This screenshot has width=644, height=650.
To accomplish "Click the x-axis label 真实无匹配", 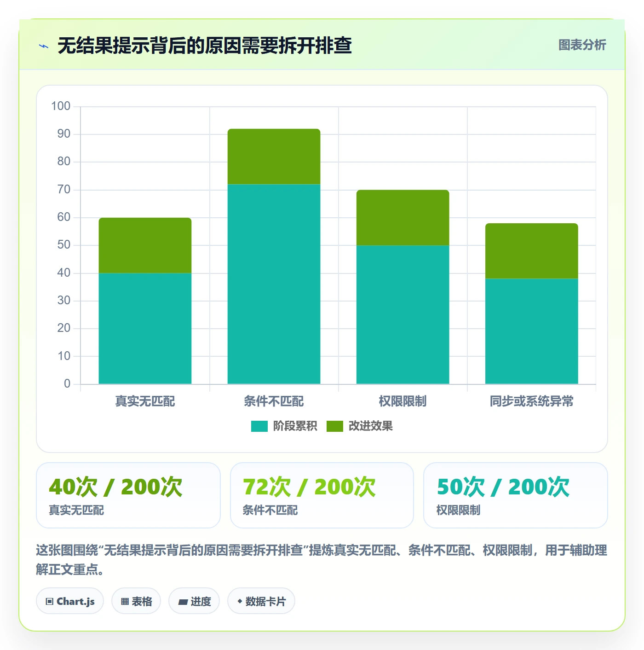I will click(x=145, y=401).
